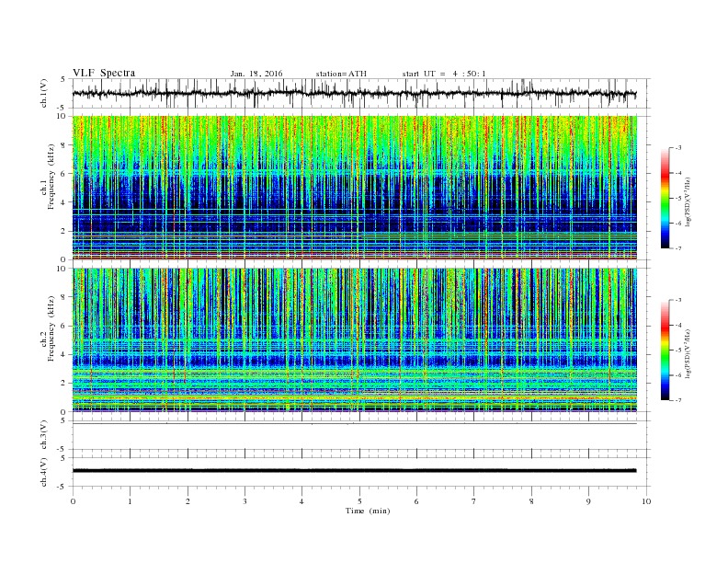Click the "ch.4(V)" axis label
This screenshot has height=563, width=728.
point(44,472)
